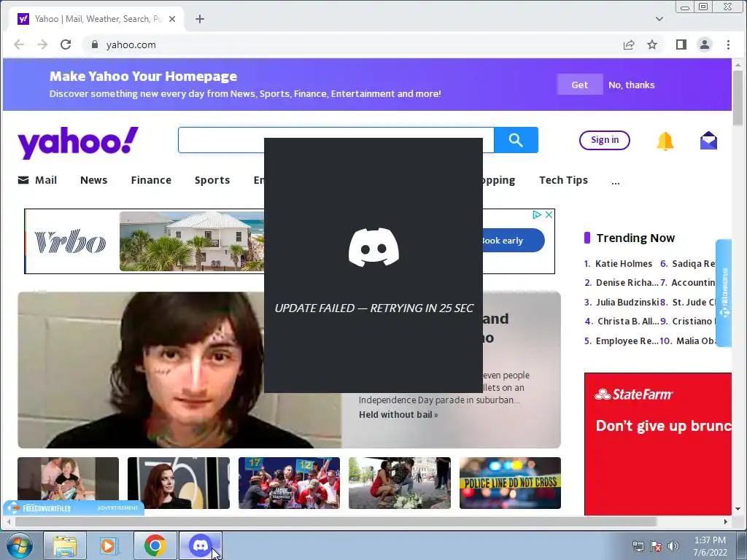747x560 pixels.
Task: Go to the Finance section
Action: (151, 180)
